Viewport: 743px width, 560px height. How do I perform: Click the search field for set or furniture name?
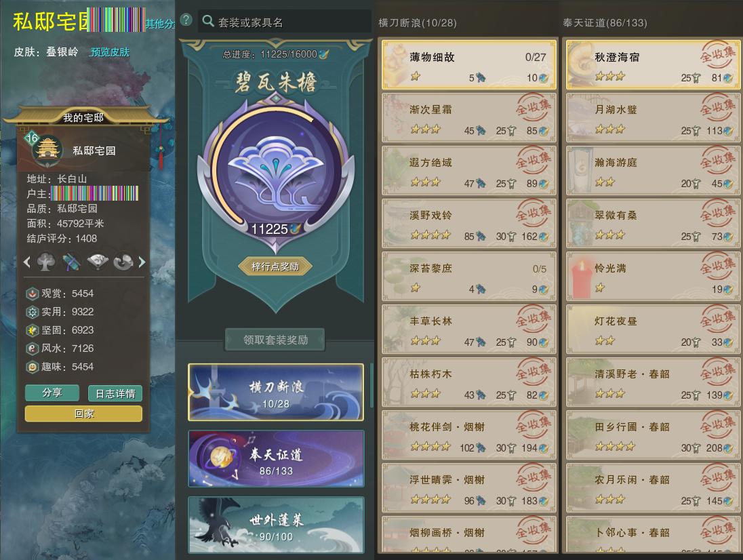[x=284, y=22]
